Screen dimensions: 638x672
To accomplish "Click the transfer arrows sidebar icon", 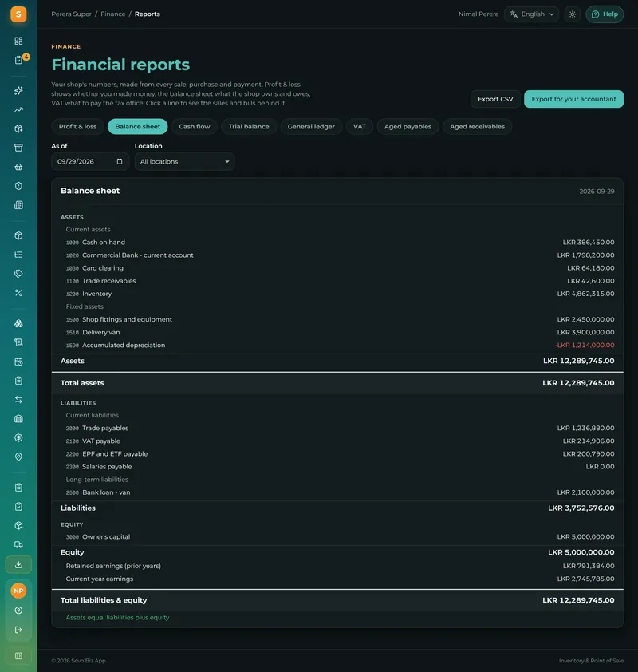I will pos(18,399).
